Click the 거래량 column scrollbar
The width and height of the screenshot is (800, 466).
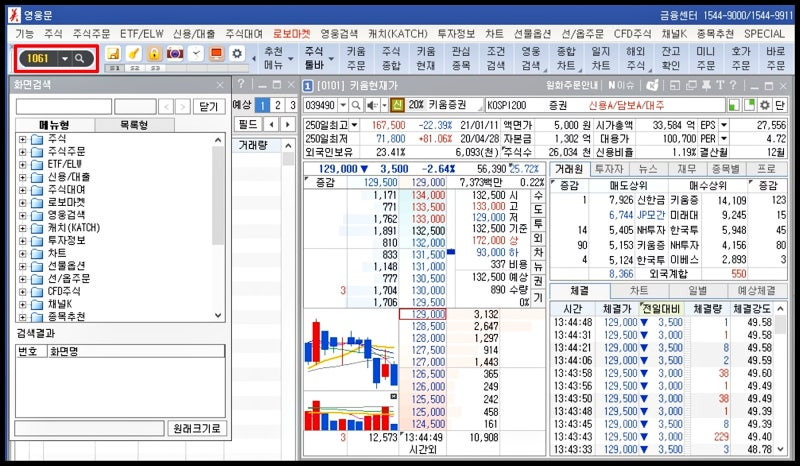tap(288, 158)
